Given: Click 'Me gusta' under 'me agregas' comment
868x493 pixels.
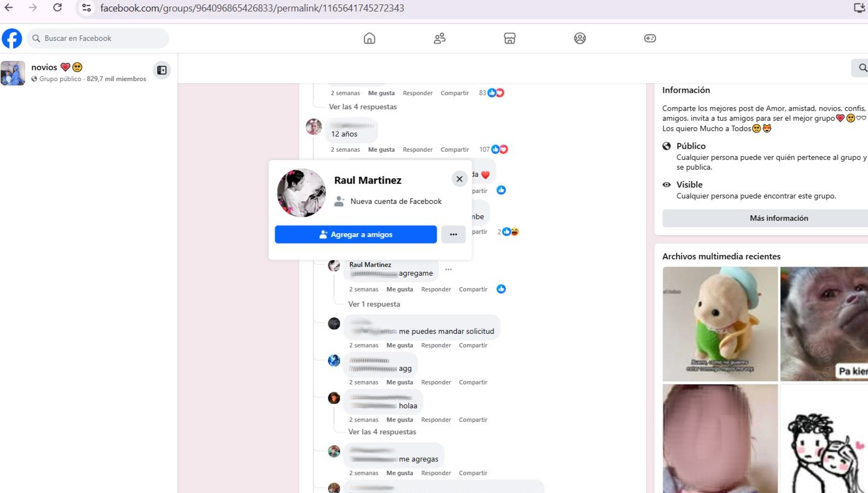Looking at the screenshot, I should coord(400,473).
